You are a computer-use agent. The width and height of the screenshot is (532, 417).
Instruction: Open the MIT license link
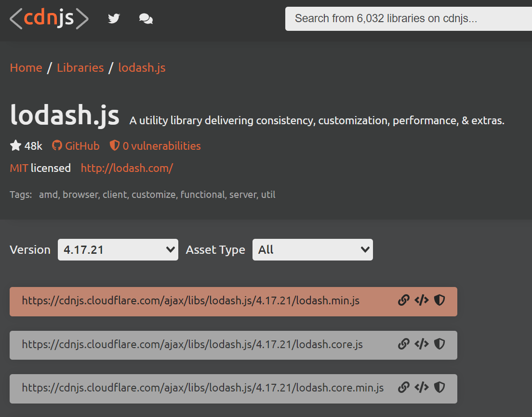point(19,168)
